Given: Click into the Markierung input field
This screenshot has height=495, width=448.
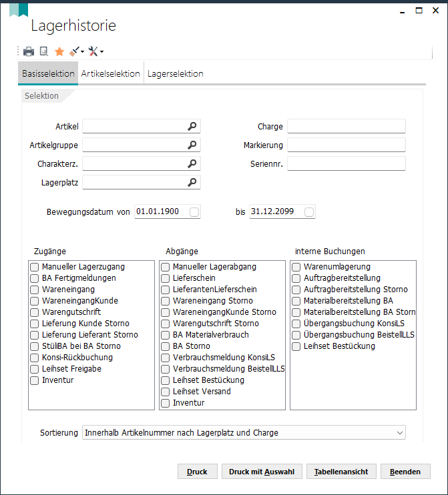Looking at the screenshot, I should pyautogui.click(x=347, y=145).
